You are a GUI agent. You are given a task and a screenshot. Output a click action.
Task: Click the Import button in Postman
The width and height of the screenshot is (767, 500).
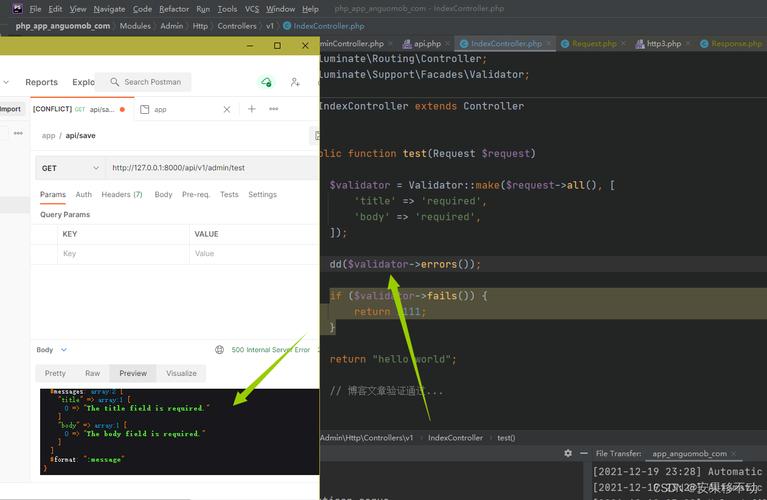click(11, 109)
